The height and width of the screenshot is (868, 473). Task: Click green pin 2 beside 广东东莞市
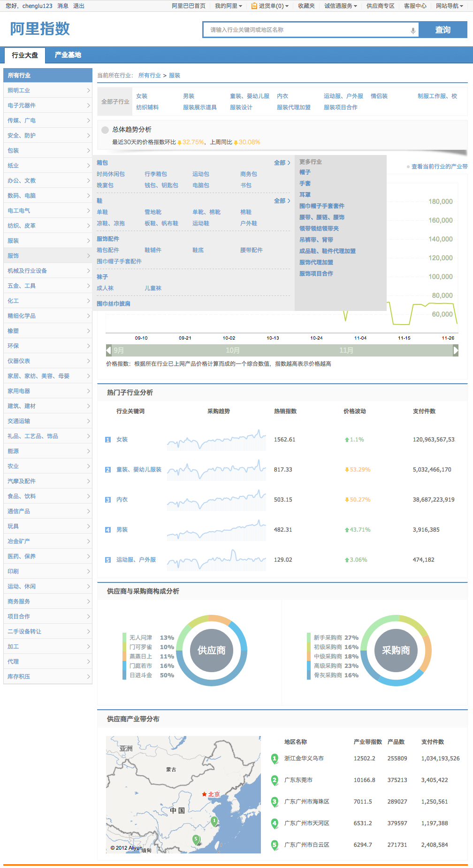tap(275, 780)
